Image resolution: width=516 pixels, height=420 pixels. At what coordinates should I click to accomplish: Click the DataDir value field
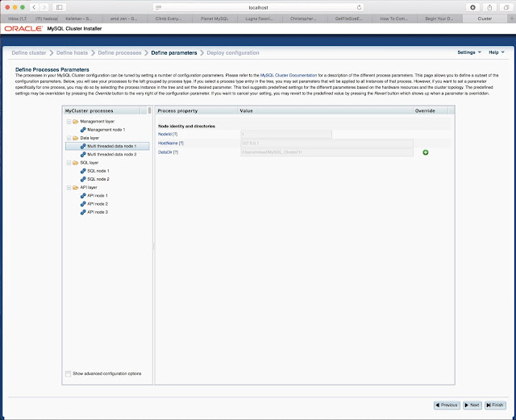(327, 152)
